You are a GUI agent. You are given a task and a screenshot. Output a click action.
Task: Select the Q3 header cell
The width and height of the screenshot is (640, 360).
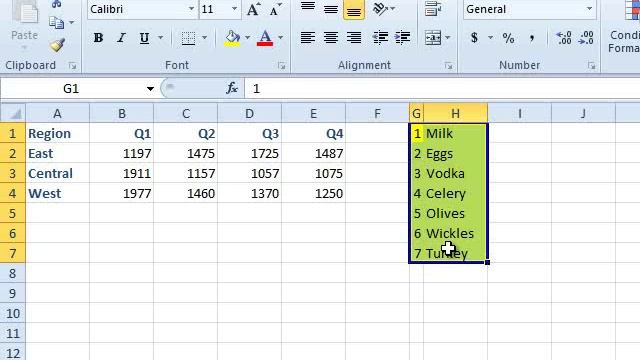(249, 133)
